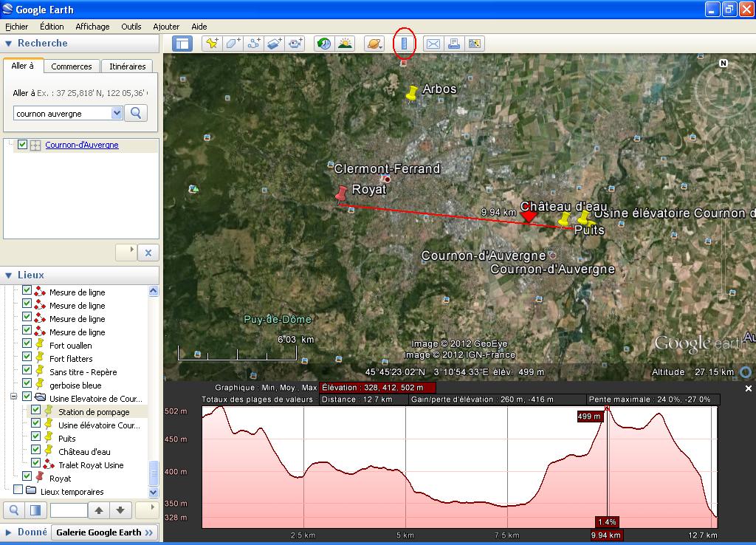Image resolution: width=756 pixels, height=545 pixels.
Task: Start the Record a Tour camera tool
Action: tap(295, 44)
